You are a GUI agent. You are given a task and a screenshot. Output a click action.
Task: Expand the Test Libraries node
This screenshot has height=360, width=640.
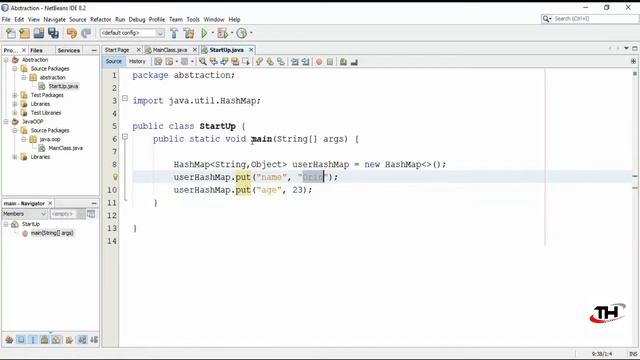[x=15, y=113]
